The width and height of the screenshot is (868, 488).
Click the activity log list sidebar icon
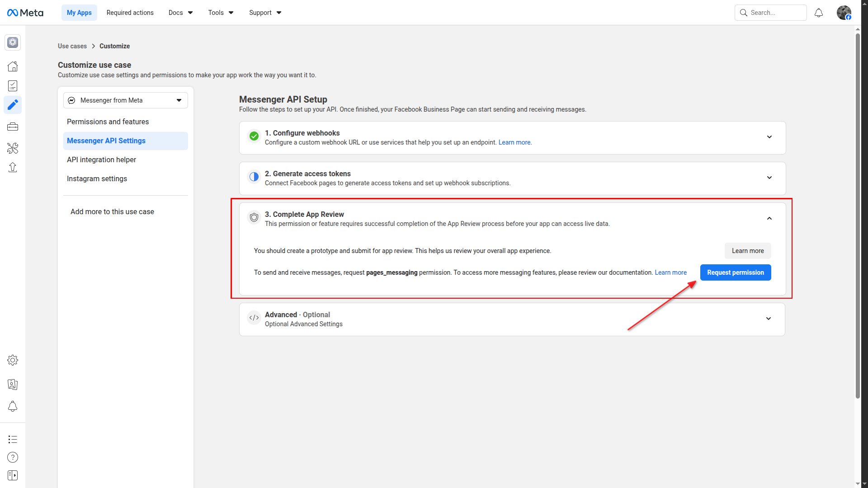coord(13,439)
